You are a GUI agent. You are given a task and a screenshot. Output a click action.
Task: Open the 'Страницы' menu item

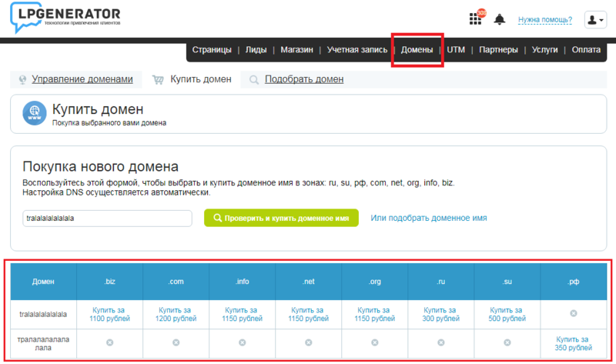[212, 50]
